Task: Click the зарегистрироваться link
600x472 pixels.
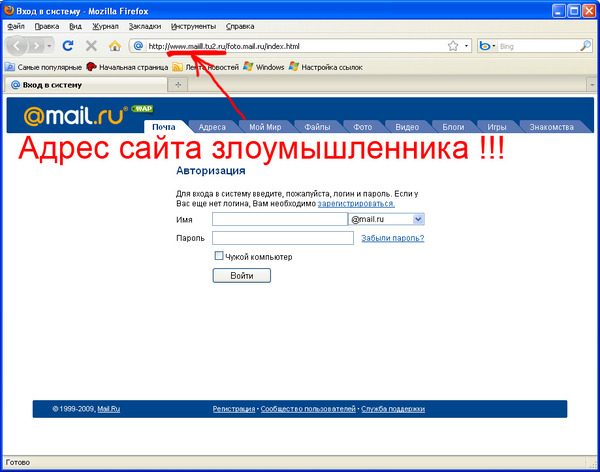Action: tap(356, 204)
